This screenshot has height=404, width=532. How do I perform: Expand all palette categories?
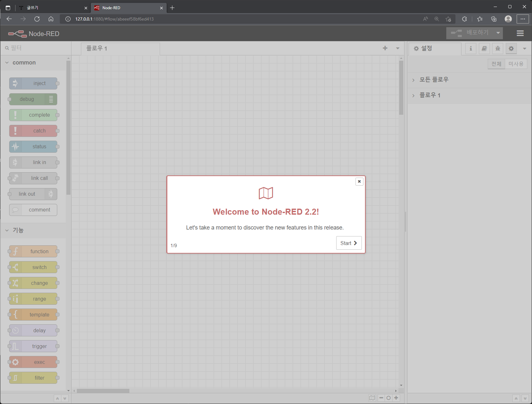tap(65, 398)
